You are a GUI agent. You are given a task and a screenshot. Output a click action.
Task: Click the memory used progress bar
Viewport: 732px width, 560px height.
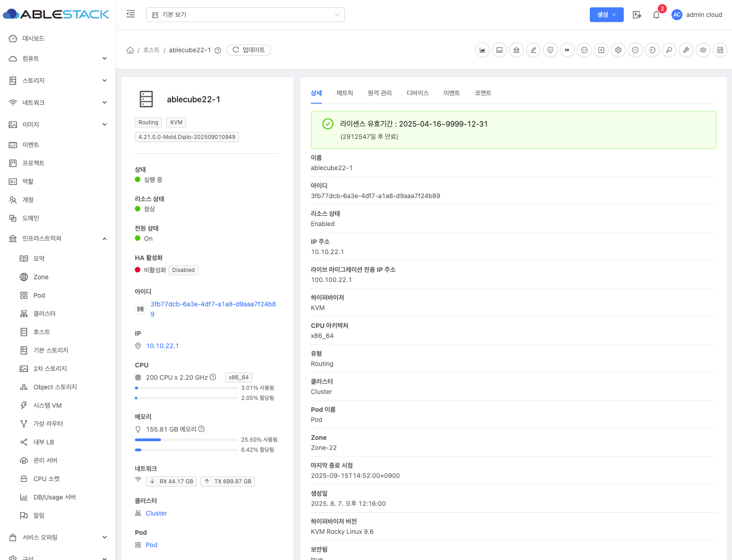click(x=186, y=440)
